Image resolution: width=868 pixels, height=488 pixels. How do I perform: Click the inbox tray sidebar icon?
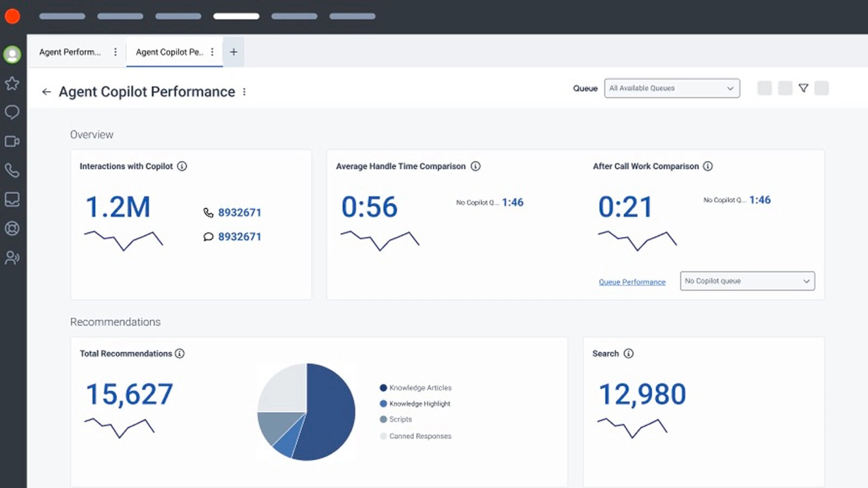tap(12, 200)
